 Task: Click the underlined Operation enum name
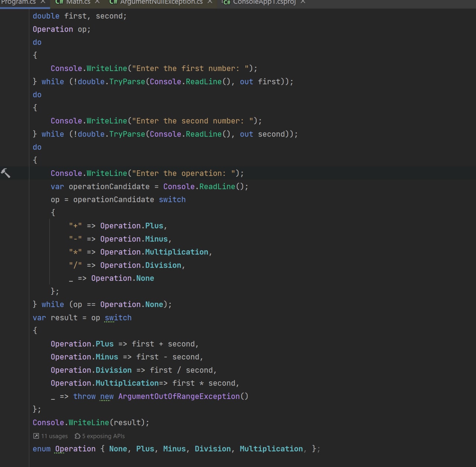point(75,449)
